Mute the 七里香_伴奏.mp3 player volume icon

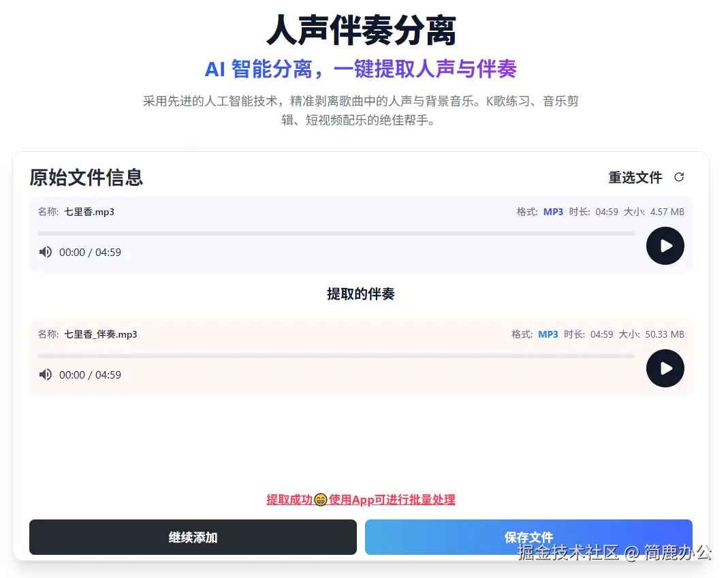coord(46,374)
